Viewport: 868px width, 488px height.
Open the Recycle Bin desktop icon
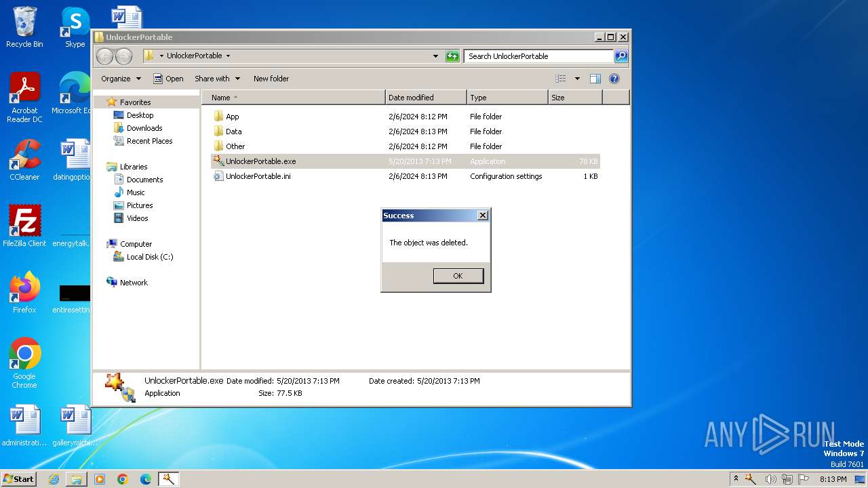pyautogui.click(x=24, y=27)
